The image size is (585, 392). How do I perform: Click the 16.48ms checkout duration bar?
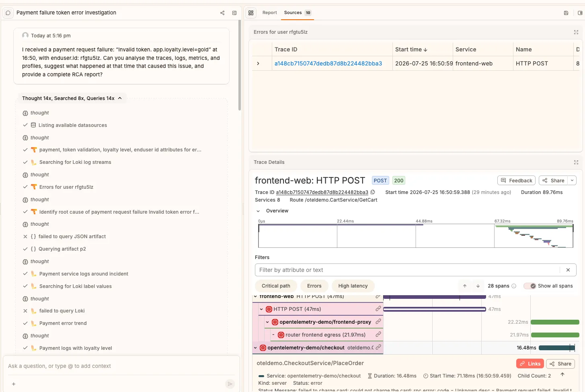(557, 348)
